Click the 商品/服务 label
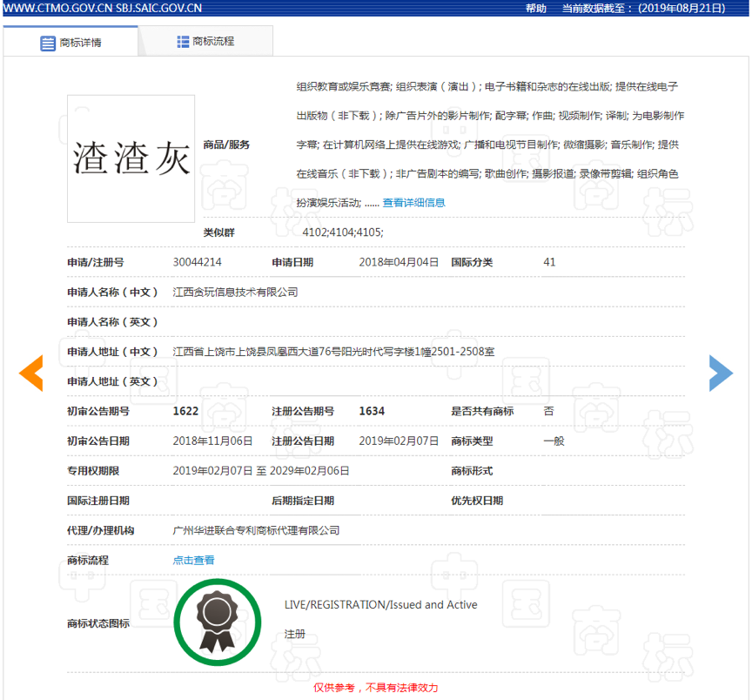Image resolution: width=752 pixels, height=700 pixels. click(x=226, y=145)
